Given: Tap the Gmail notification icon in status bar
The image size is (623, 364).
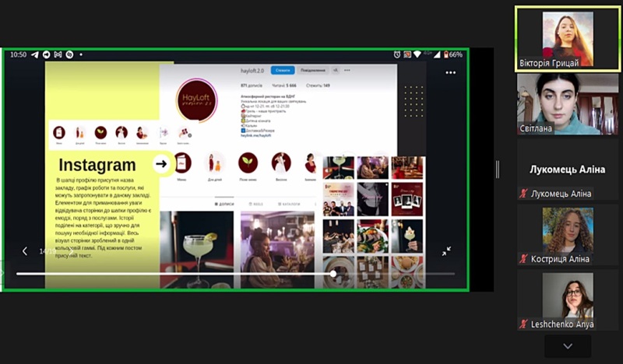Looking at the screenshot, I should point(58,54).
